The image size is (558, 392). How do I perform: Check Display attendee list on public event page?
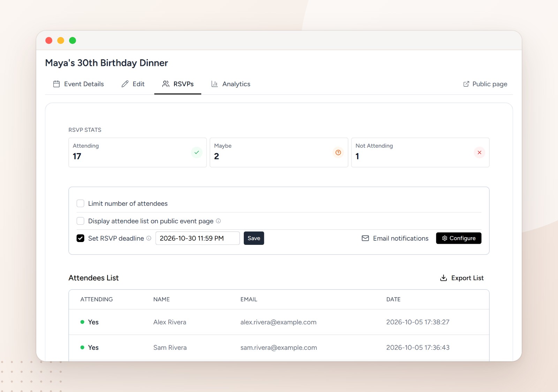(x=81, y=221)
